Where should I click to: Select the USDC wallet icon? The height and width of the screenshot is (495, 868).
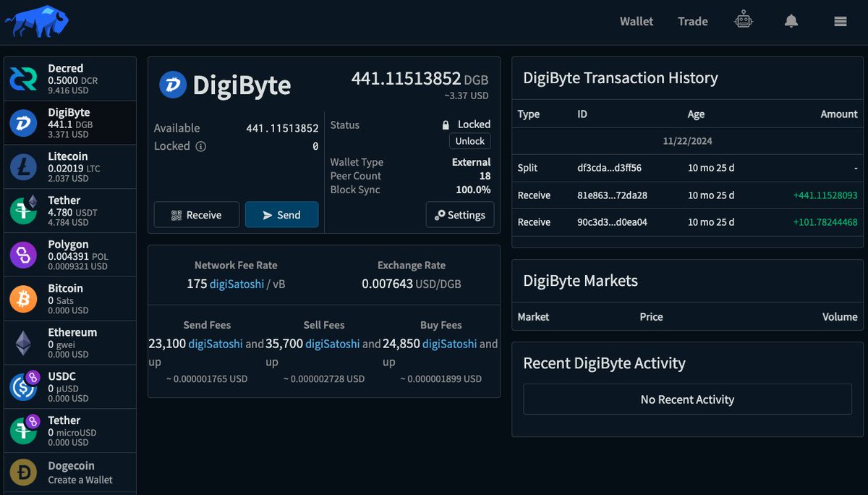tap(23, 387)
